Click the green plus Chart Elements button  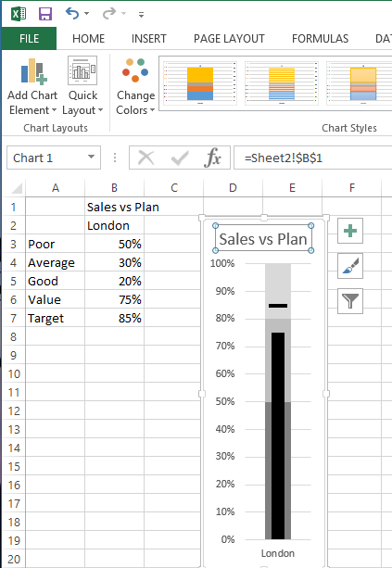click(x=350, y=231)
